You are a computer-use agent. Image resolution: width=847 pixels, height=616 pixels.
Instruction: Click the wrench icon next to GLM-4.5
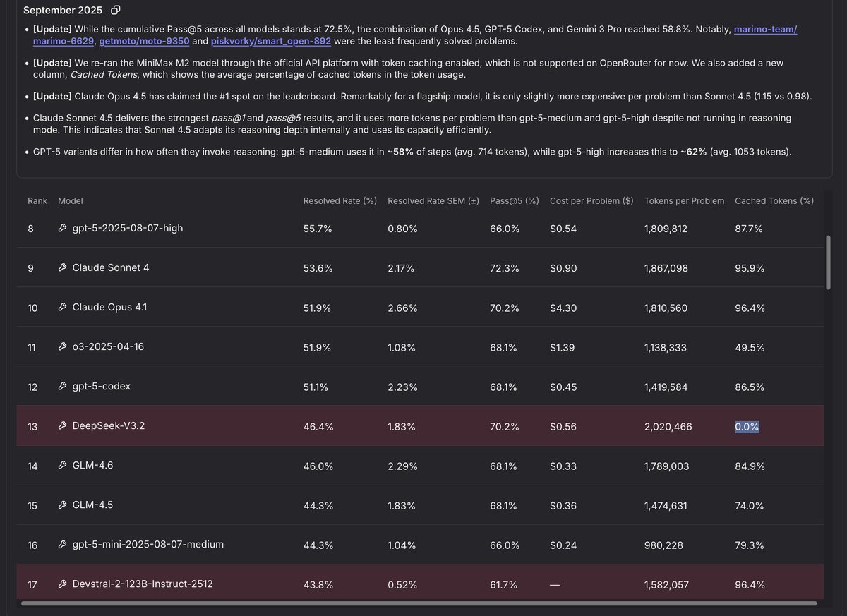pos(63,505)
